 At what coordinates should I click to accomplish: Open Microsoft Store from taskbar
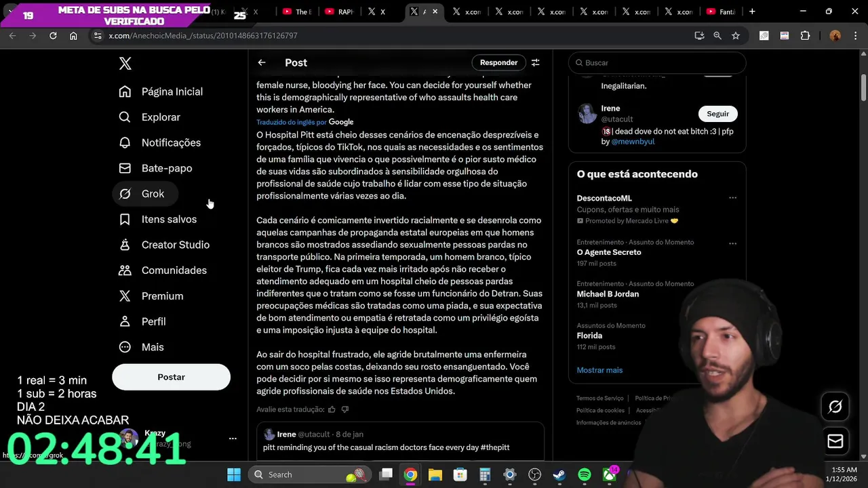[x=460, y=474]
